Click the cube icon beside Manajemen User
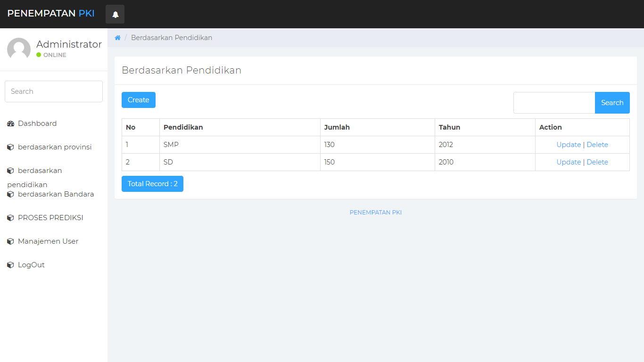 [x=10, y=241]
